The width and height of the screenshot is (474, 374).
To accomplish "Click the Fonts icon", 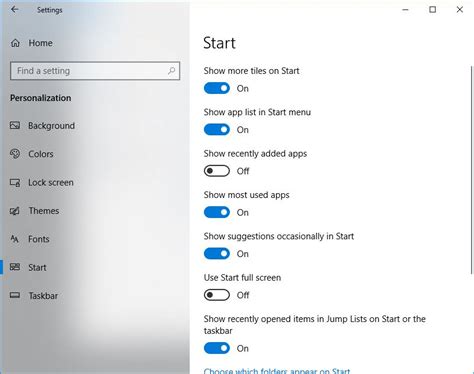I will coord(15,239).
